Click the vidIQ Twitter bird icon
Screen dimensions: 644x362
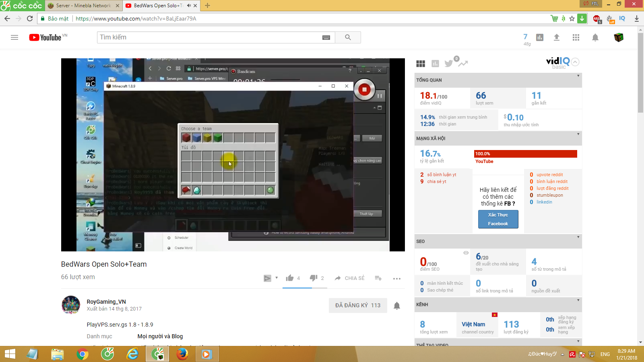click(x=448, y=64)
